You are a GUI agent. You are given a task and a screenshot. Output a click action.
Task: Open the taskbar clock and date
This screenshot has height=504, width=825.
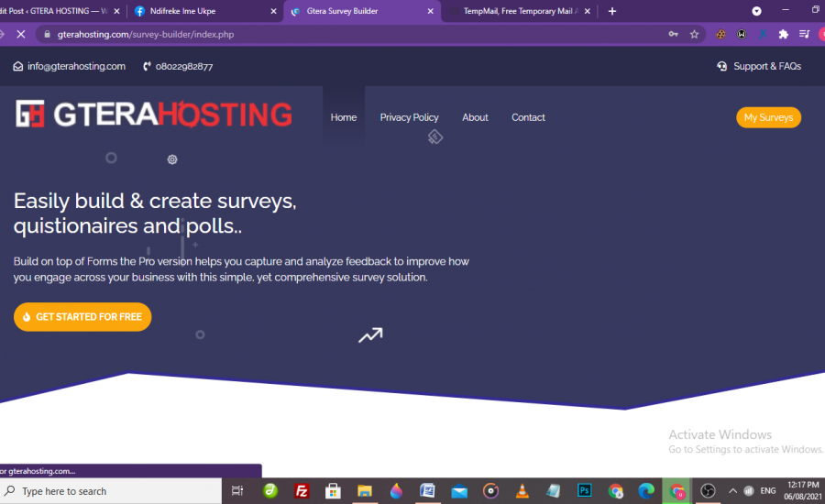[x=803, y=490]
